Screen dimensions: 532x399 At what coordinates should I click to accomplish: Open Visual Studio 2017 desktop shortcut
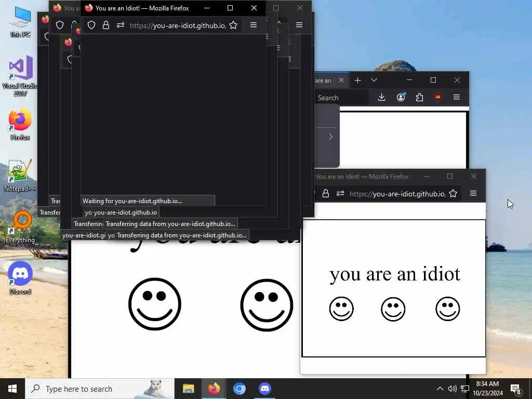coord(20,75)
